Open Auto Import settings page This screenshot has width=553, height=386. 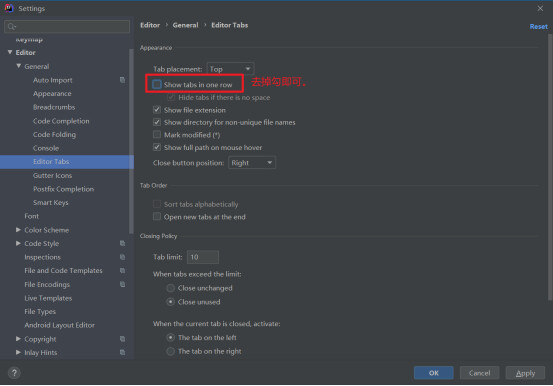click(x=53, y=80)
